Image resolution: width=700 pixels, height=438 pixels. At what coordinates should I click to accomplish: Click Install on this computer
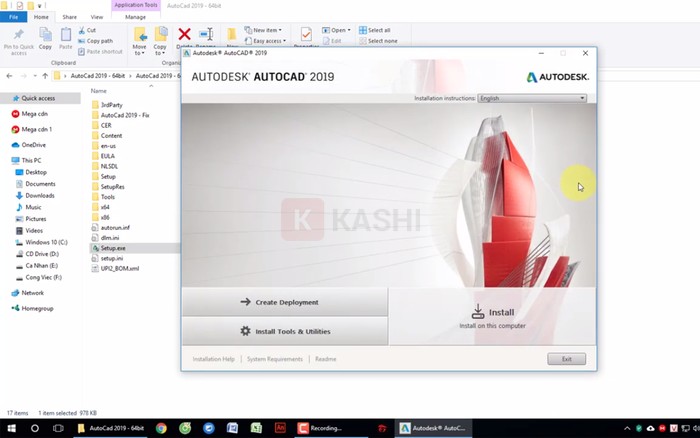tap(492, 317)
